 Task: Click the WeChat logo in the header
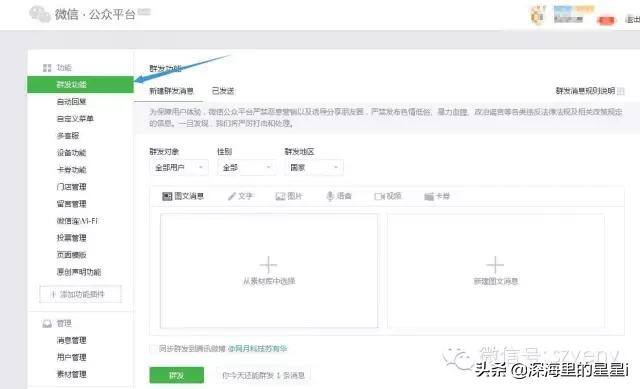tap(40, 14)
